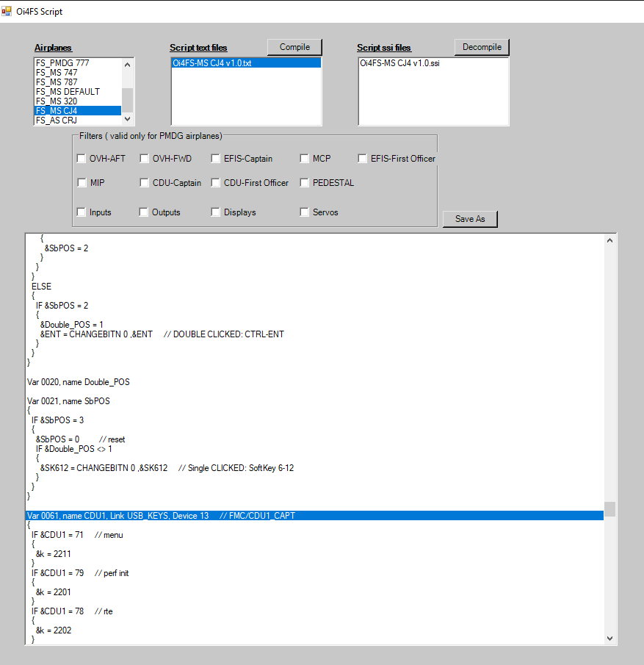This screenshot has width=644, height=665.
Task: Enable the EFIS-First Officer filter
Action: coord(362,158)
